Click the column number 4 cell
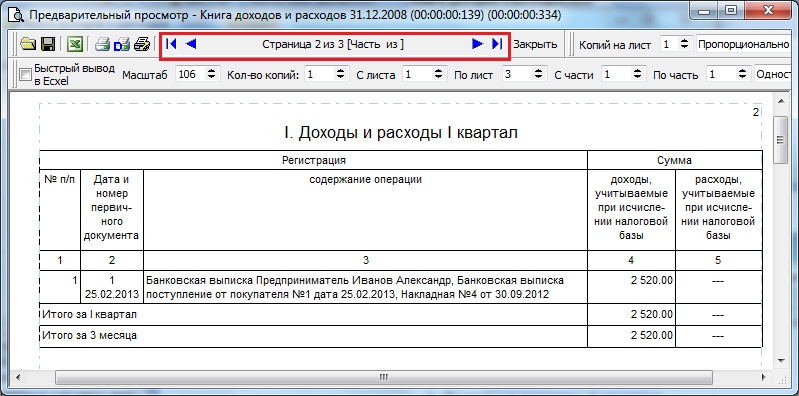Screen dimensions: 799x396 click(631, 260)
